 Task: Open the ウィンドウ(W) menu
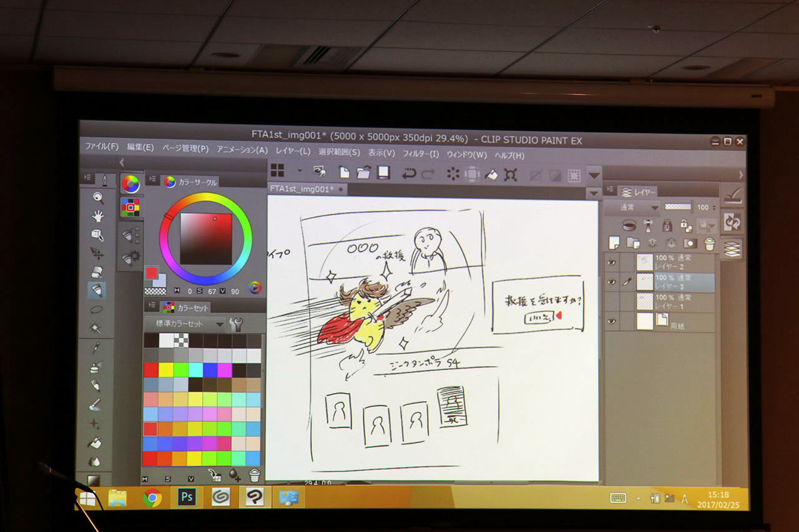click(x=466, y=154)
